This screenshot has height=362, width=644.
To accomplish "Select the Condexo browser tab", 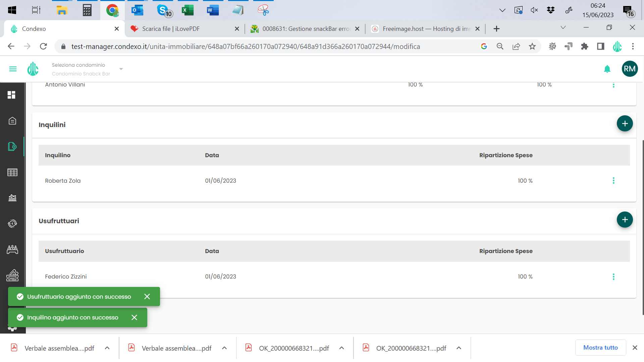I will pos(64,29).
